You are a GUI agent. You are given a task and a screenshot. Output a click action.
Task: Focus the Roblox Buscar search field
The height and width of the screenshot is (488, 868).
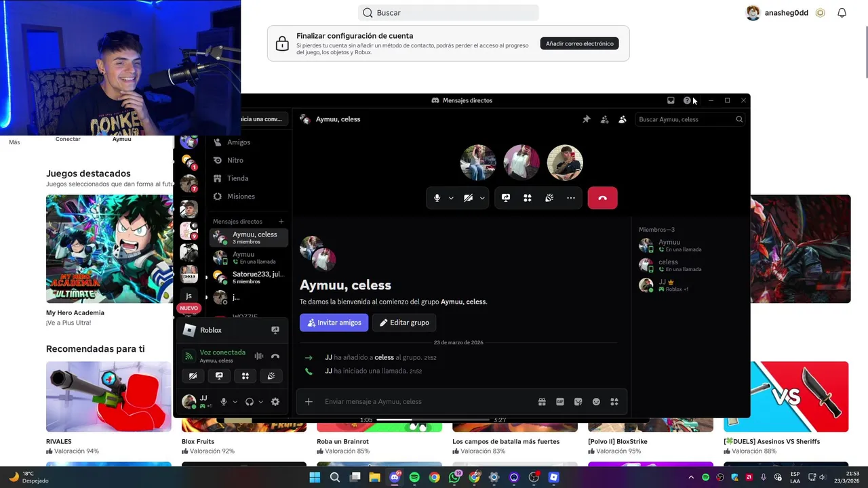448,13
